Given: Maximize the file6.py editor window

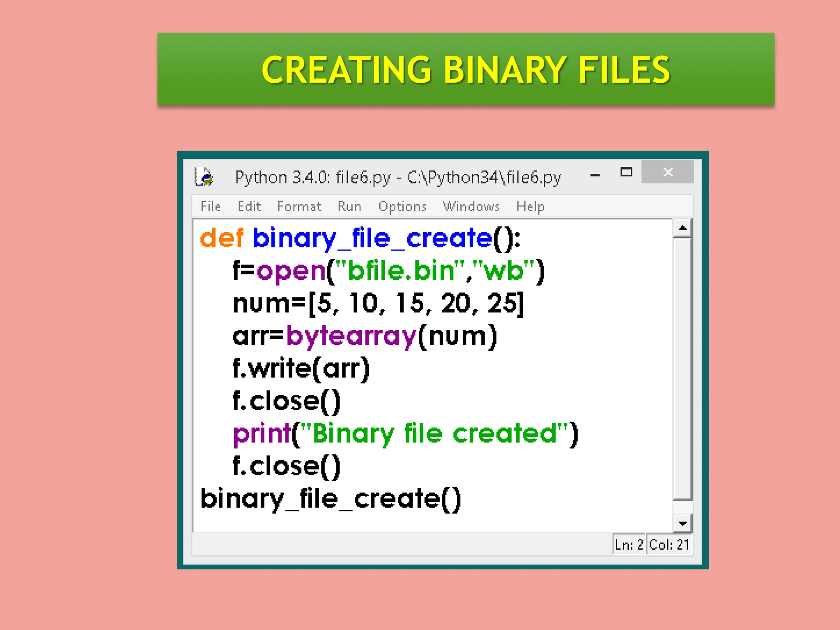Looking at the screenshot, I should (x=626, y=172).
